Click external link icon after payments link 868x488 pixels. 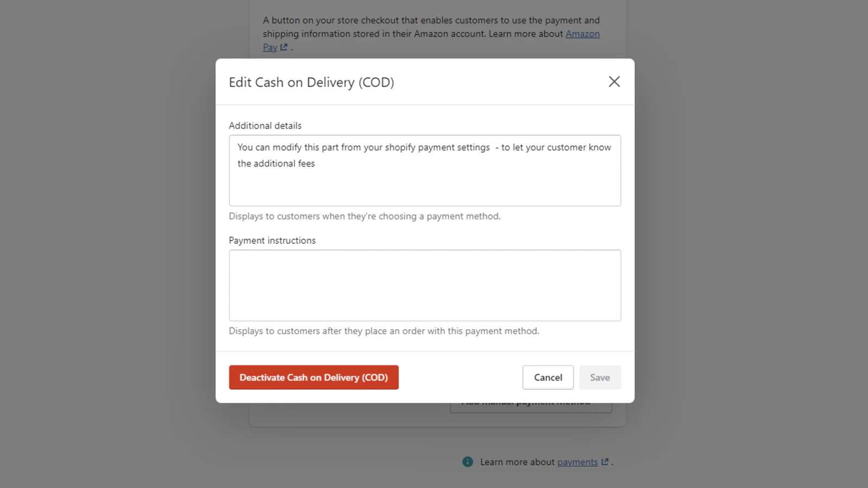click(605, 462)
